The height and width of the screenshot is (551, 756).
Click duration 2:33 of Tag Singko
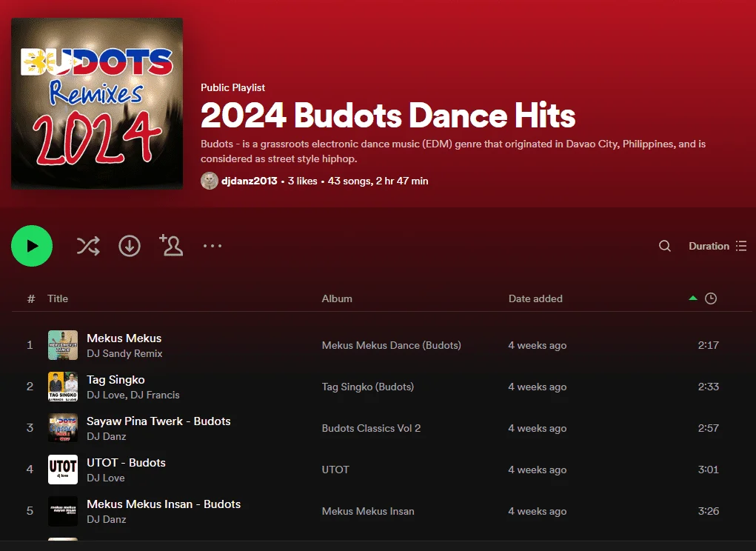pos(709,387)
